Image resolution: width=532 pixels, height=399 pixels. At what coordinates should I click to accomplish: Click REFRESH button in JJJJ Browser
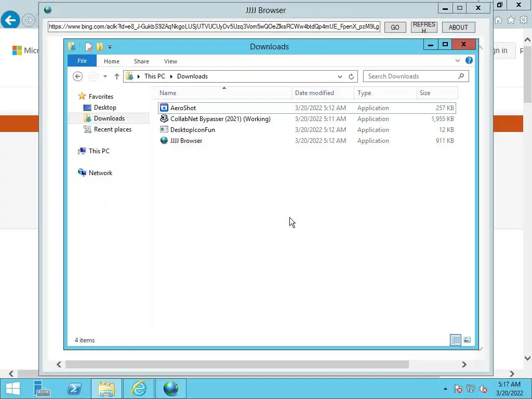coord(424,27)
